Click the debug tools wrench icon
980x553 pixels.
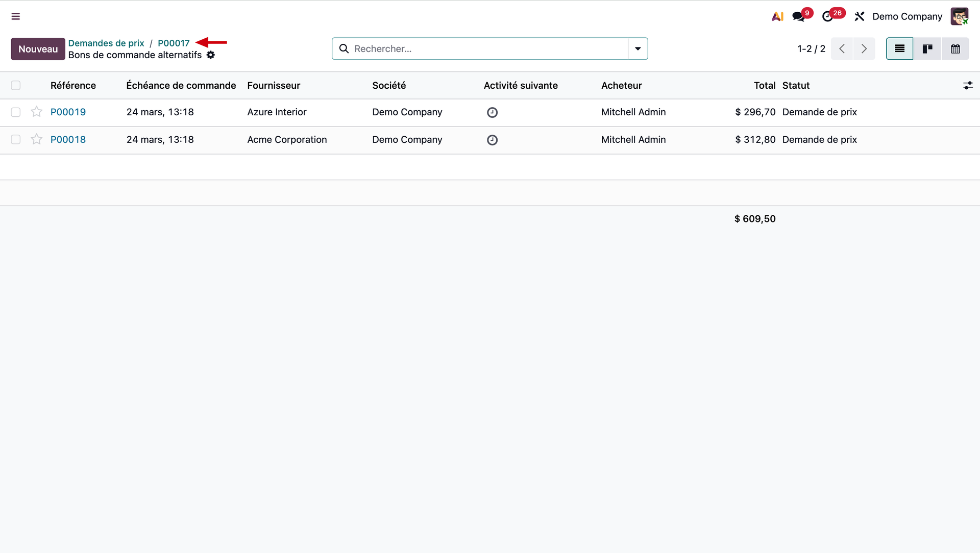860,16
